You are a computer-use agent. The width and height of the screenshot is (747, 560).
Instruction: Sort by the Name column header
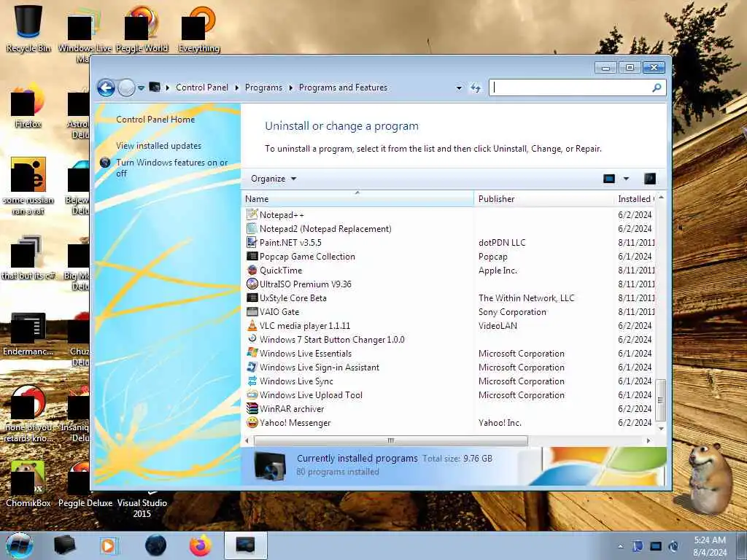point(357,198)
